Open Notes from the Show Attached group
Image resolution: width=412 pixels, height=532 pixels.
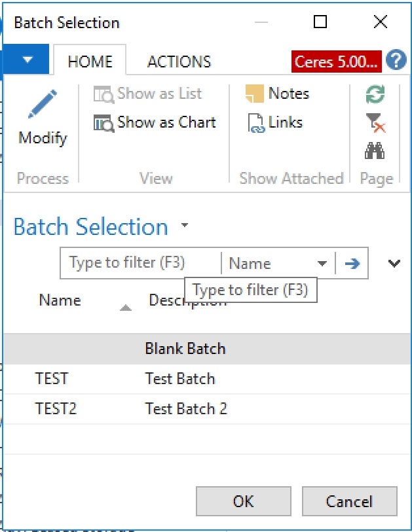[x=278, y=94]
